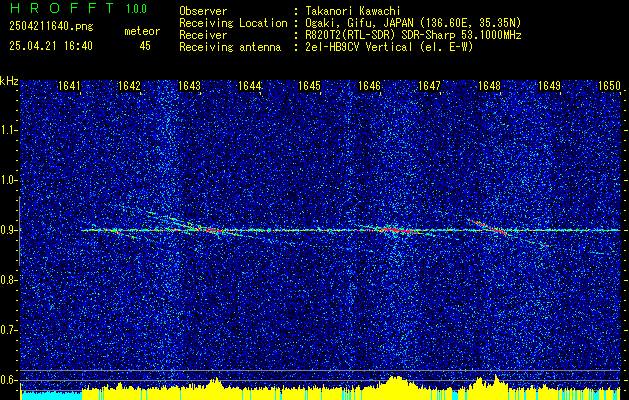The height and width of the screenshot is (400, 629).
Task: Click the kHz axis unit label
Action: (x=9, y=81)
